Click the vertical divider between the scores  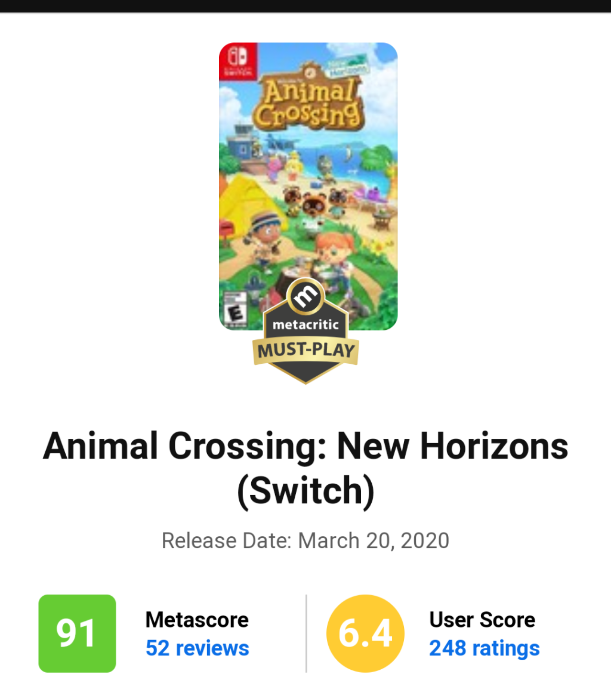306,633
